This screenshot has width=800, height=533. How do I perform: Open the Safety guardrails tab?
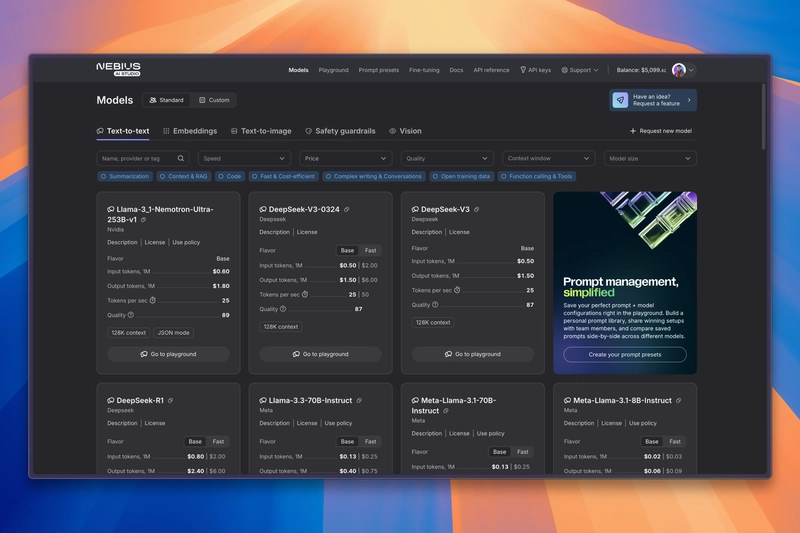tap(340, 131)
